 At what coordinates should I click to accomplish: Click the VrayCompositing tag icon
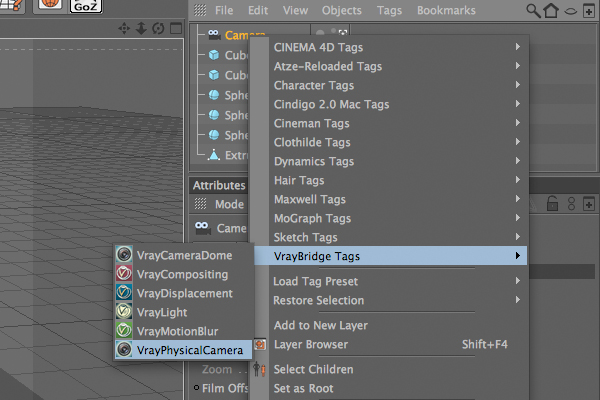click(124, 273)
